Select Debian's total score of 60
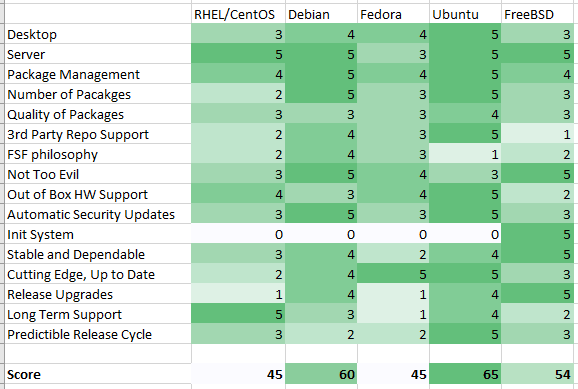 coord(321,374)
